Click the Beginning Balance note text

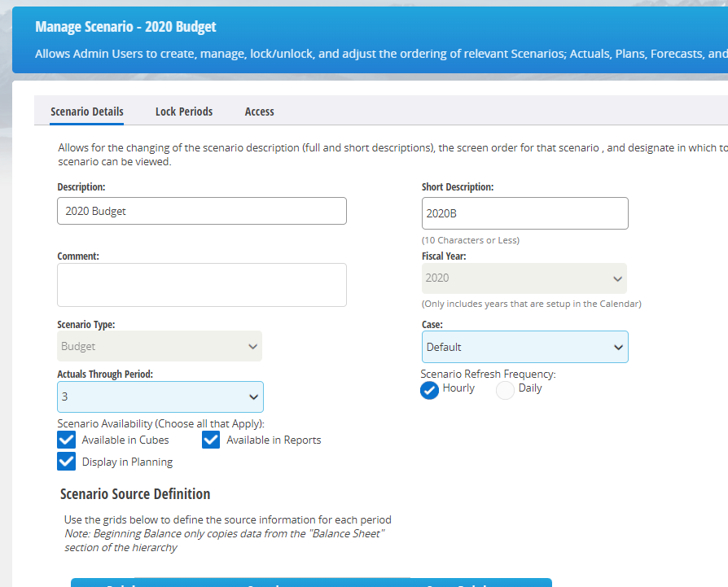pyautogui.click(x=224, y=541)
